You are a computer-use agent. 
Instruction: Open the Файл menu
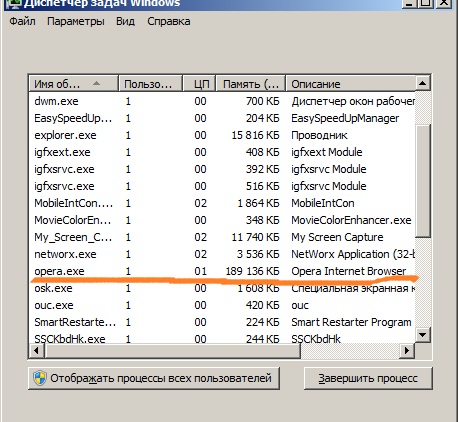coord(22,21)
